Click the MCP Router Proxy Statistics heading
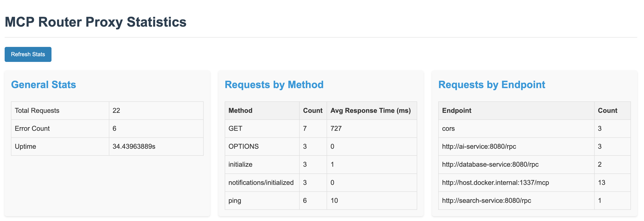The width and height of the screenshot is (644, 221). click(x=96, y=23)
